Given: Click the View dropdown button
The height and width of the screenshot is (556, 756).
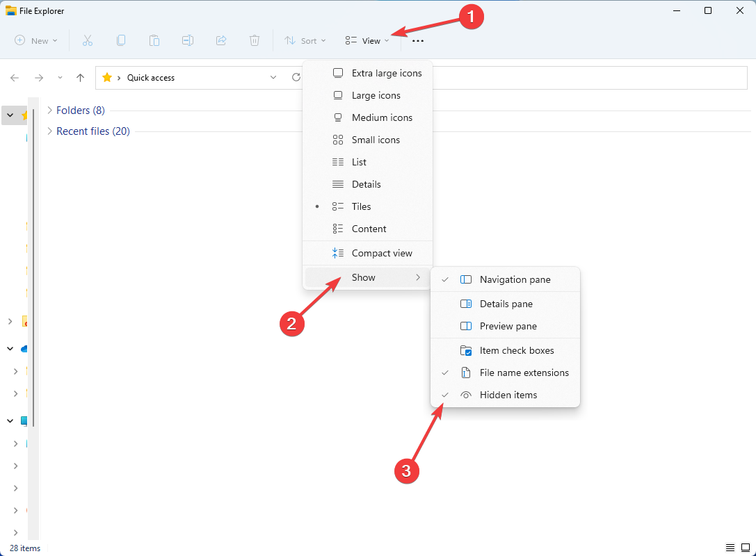Looking at the screenshot, I should [367, 41].
